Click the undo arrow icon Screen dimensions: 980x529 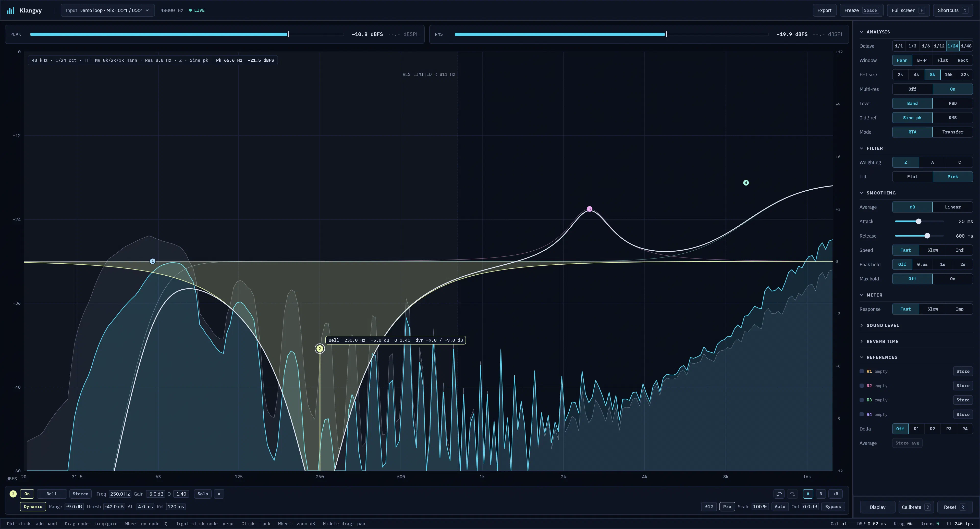pyautogui.click(x=779, y=494)
